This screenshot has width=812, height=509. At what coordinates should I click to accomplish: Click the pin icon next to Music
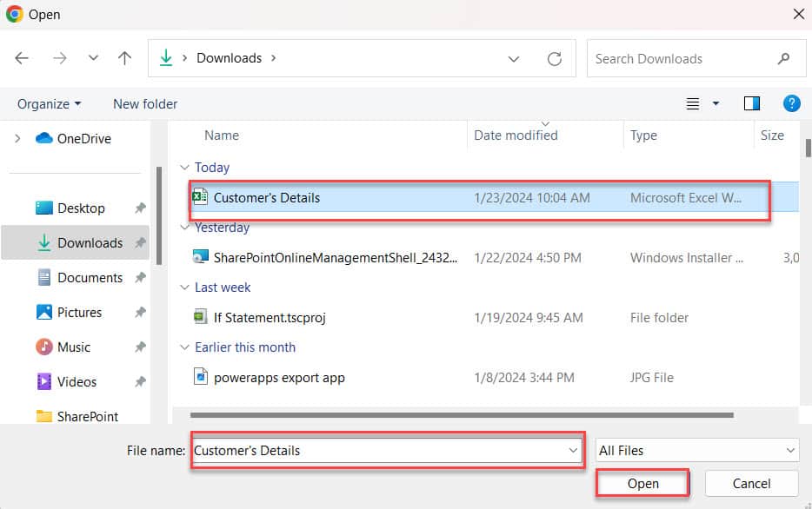[x=140, y=347]
